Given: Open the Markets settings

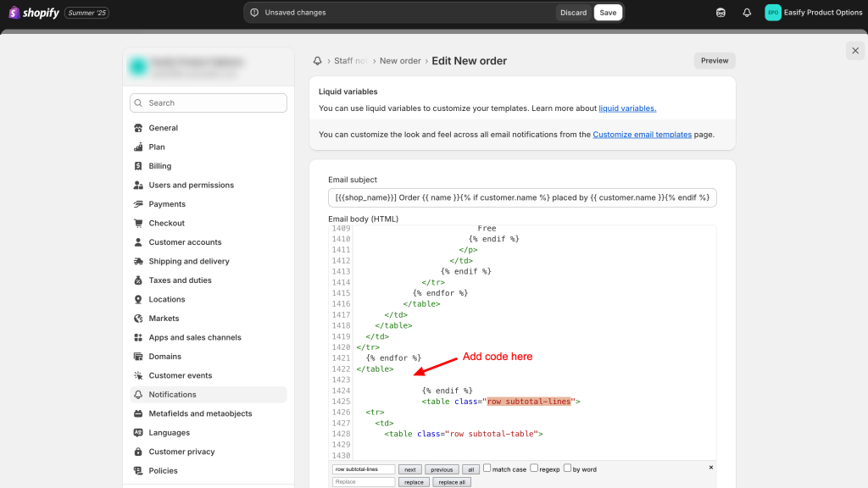Looking at the screenshot, I should point(209,319).
